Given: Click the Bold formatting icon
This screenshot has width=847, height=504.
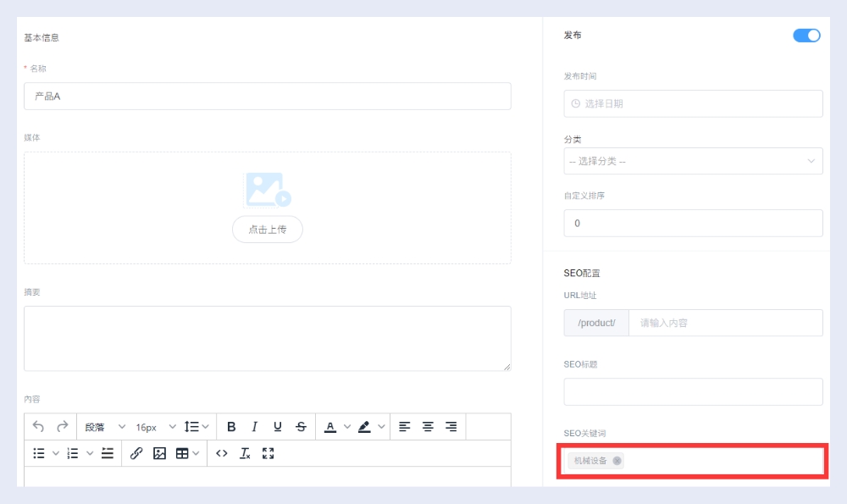Looking at the screenshot, I should click(x=231, y=427).
